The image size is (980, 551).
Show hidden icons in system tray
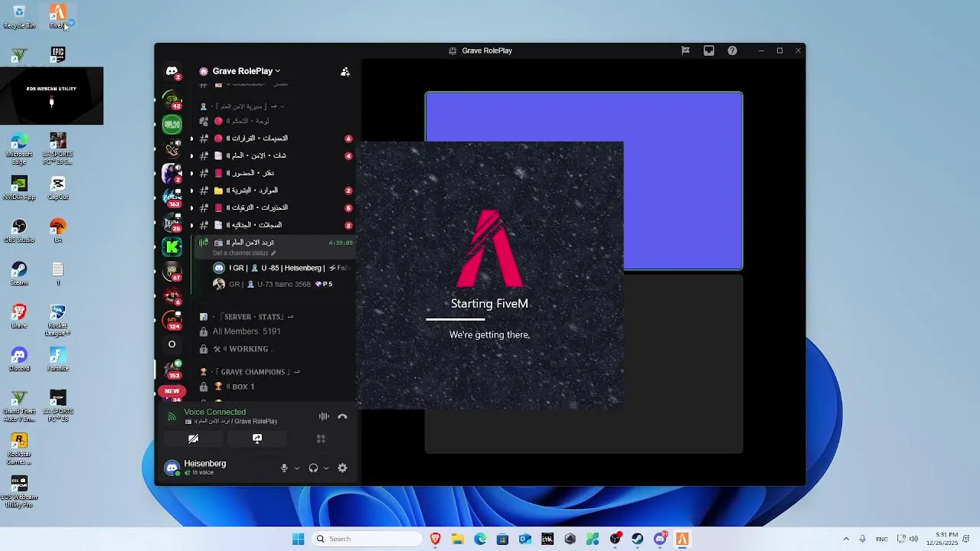pos(846,539)
